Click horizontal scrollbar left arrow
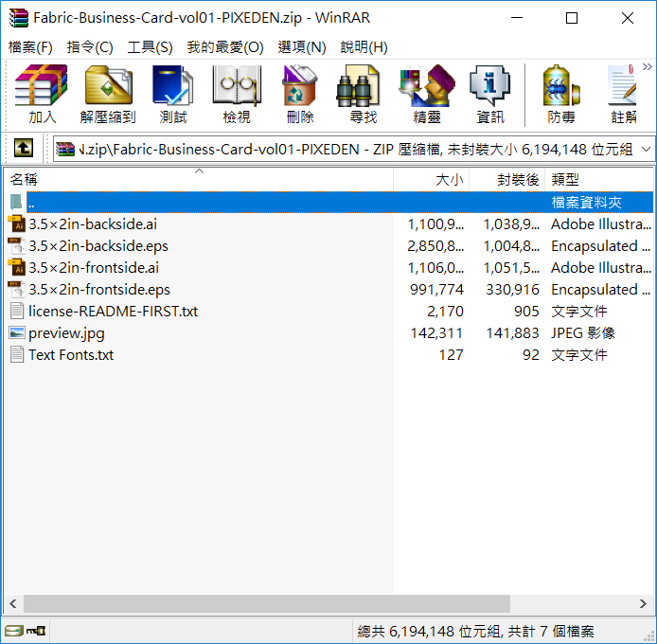The height and width of the screenshot is (644, 657). pos(13,604)
